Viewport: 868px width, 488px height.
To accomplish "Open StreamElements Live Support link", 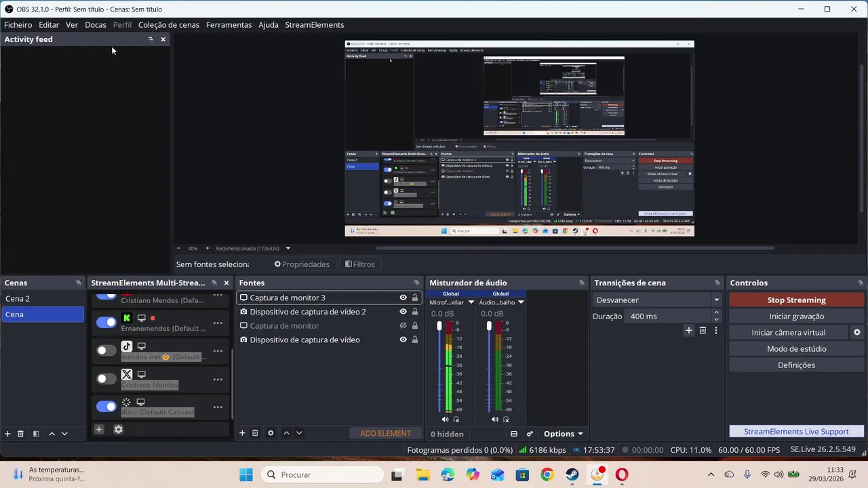I will point(797,431).
